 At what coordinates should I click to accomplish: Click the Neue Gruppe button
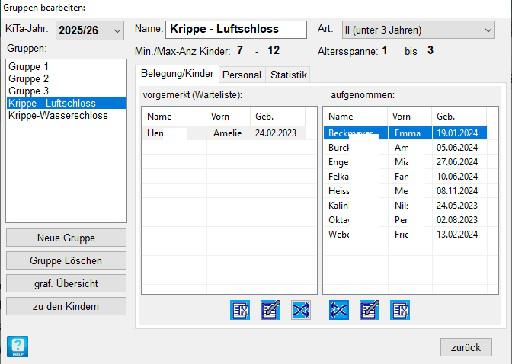[x=66, y=238]
